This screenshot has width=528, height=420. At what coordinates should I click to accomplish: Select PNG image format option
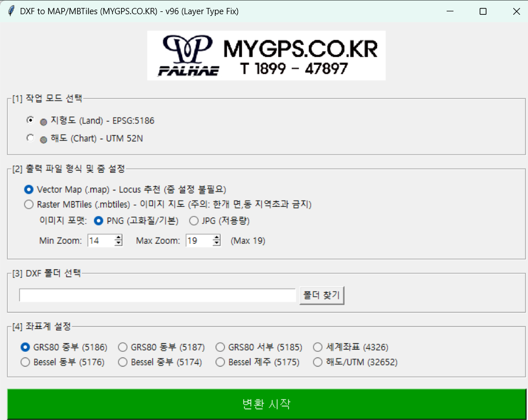coord(98,221)
